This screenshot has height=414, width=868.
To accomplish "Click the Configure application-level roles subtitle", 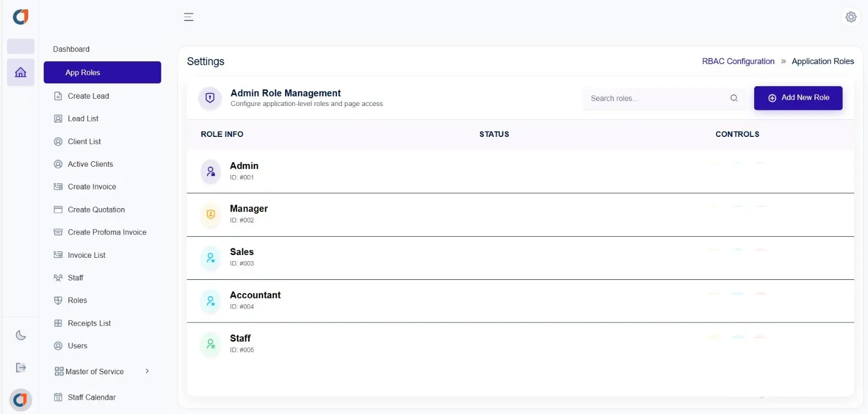I will point(307,104).
